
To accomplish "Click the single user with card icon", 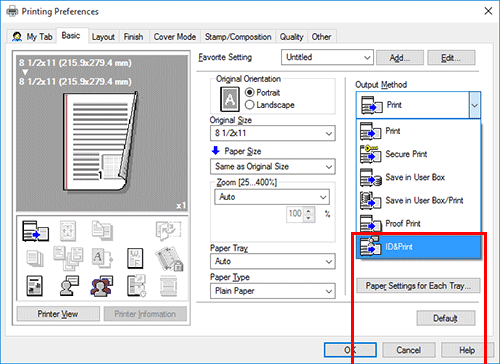I will click(x=69, y=286).
